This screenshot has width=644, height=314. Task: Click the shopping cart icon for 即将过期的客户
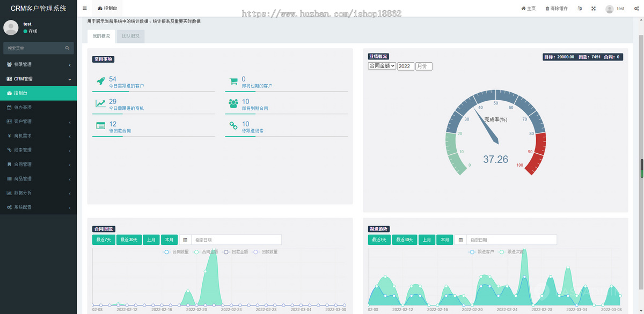[x=233, y=81]
